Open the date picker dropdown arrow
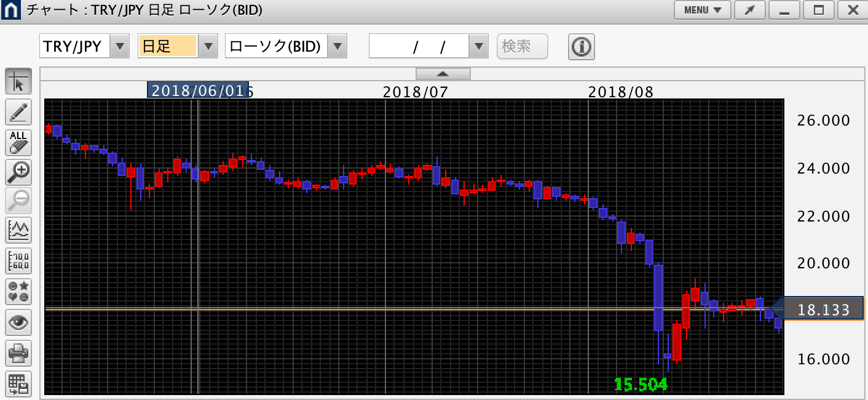The width and height of the screenshot is (868, 400). click(x=479, y=46)
